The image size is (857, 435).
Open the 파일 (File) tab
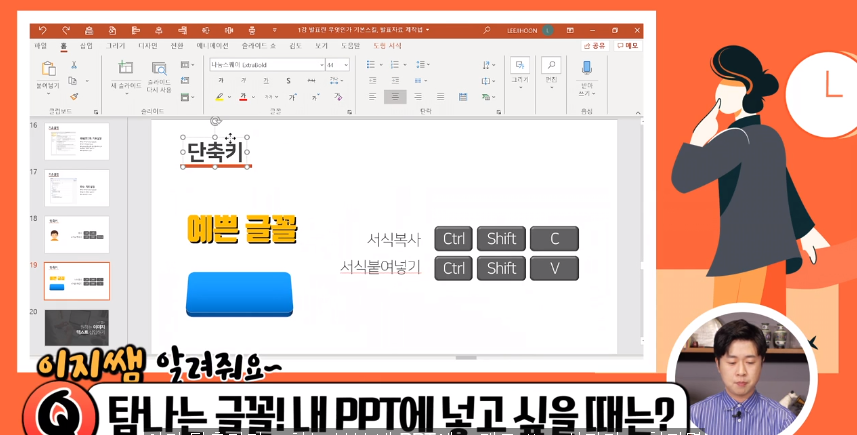click(x=40, y=46)
